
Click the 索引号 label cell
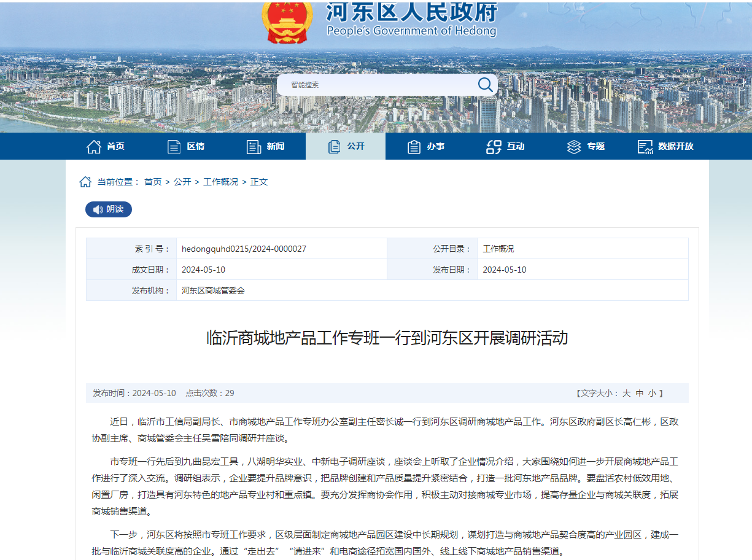tap(131, 249)
